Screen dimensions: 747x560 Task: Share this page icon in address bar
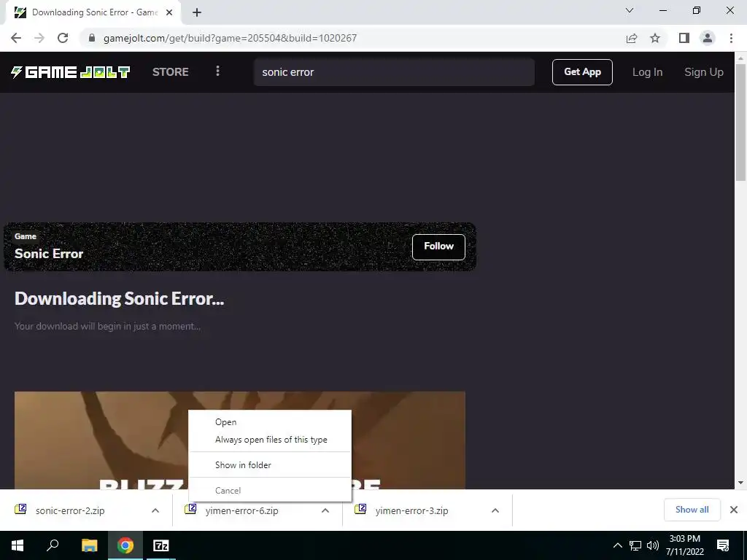(x=632, y=38)
